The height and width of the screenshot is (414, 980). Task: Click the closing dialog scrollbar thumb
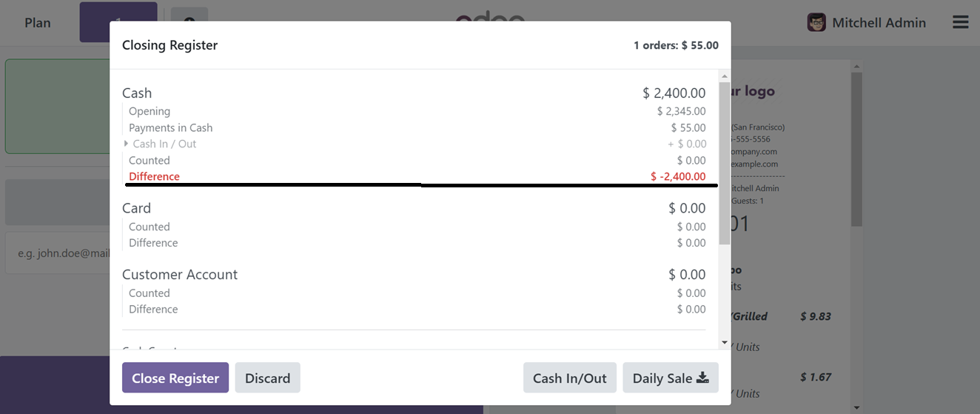point(724,163)
